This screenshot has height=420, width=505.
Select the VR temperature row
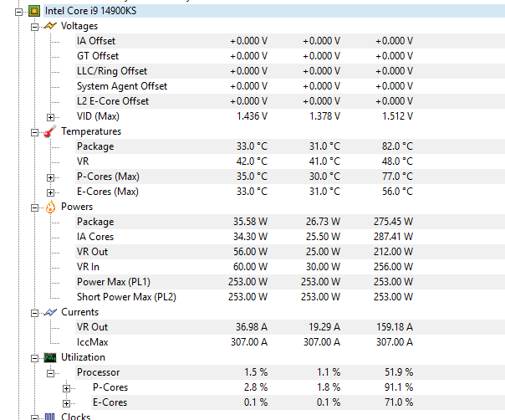[290, 161]
